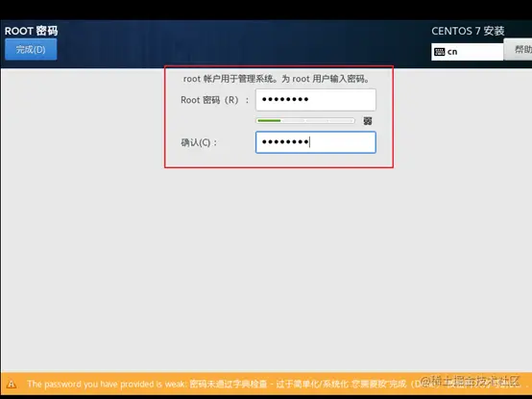Viewport: 532px width, 399px height.
Task: Click the CENTOS 7 安装 heading
Action: (468, 31)
